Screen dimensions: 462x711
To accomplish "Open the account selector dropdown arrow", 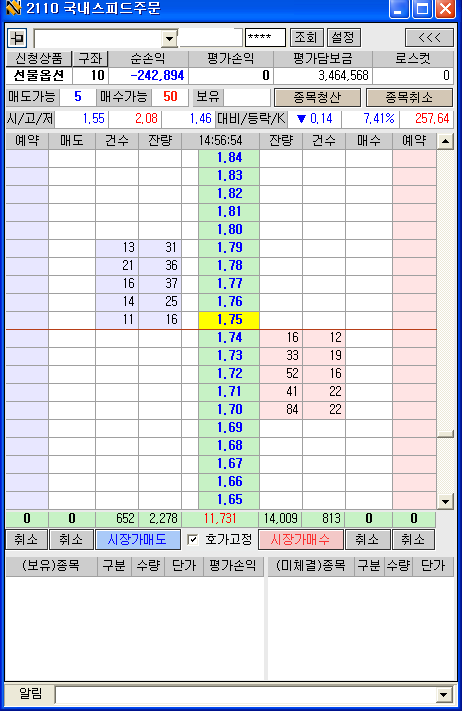I will 169,39.
